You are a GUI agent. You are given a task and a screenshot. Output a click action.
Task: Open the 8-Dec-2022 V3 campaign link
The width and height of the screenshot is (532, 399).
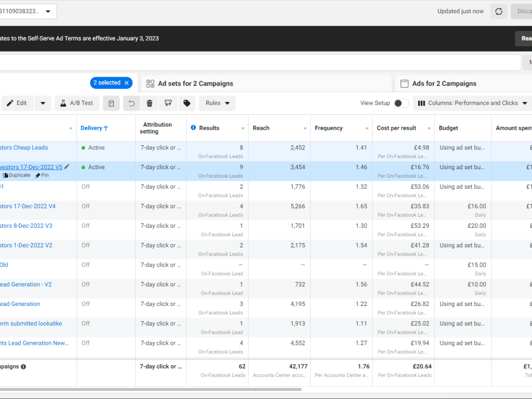pos(26,226)
